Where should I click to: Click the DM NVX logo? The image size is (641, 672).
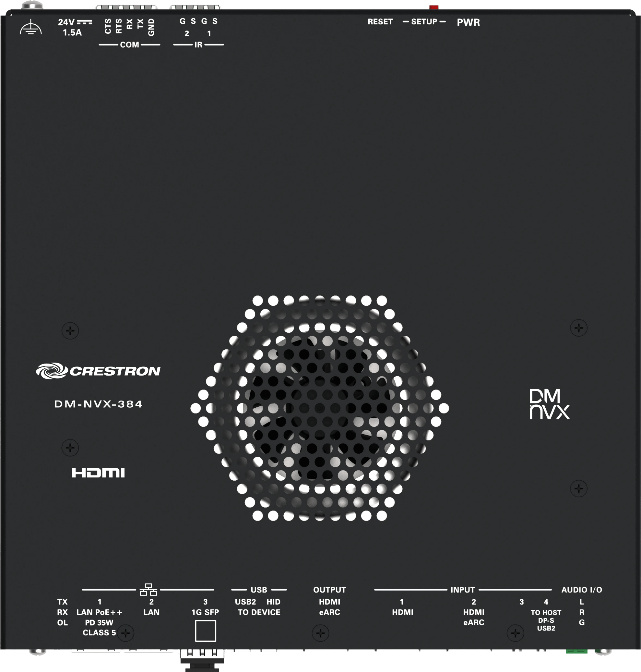(550, 404)
